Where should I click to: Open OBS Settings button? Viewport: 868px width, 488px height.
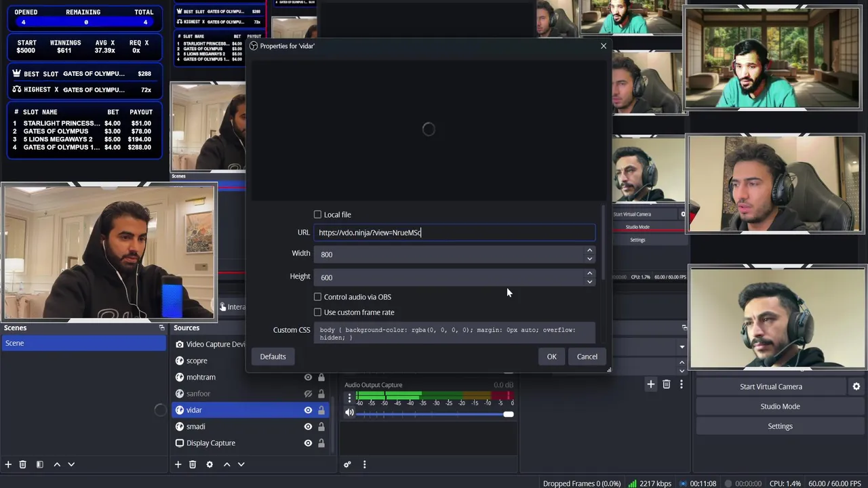point(780,426)
